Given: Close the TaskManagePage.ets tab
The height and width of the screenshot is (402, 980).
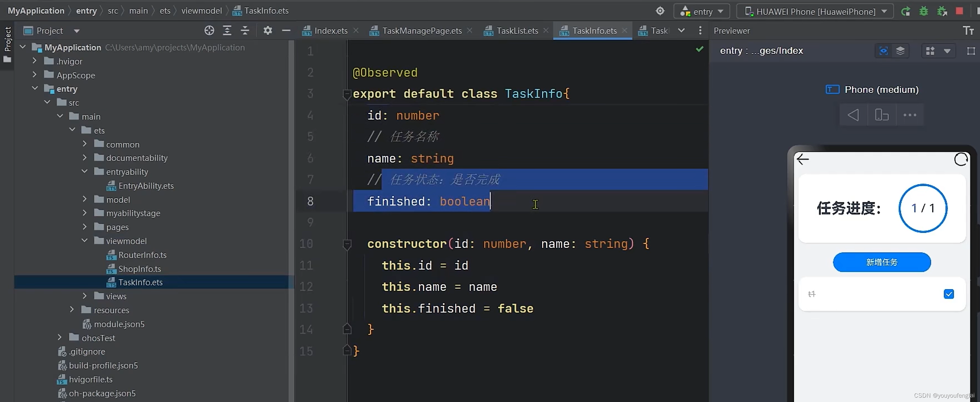Looking at the screenshot, I should pyautogui.click(x=470, y=30).
